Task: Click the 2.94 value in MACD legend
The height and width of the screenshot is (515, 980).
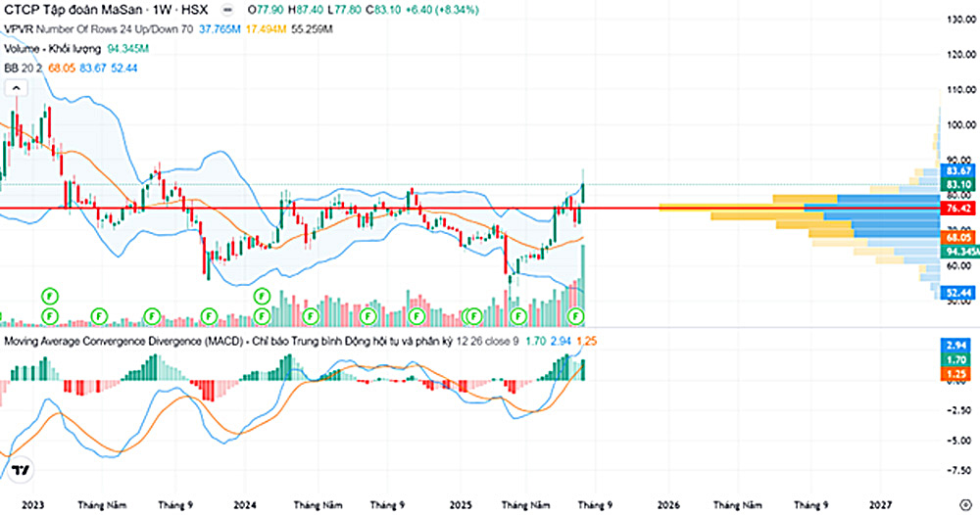Action: (x=561, y=342)
